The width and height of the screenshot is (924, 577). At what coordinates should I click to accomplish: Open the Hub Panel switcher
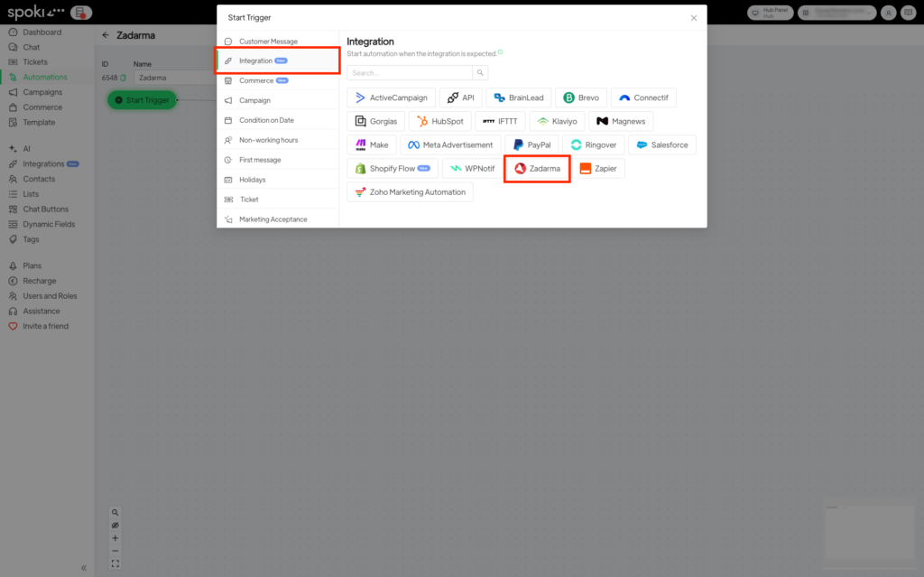770,13
